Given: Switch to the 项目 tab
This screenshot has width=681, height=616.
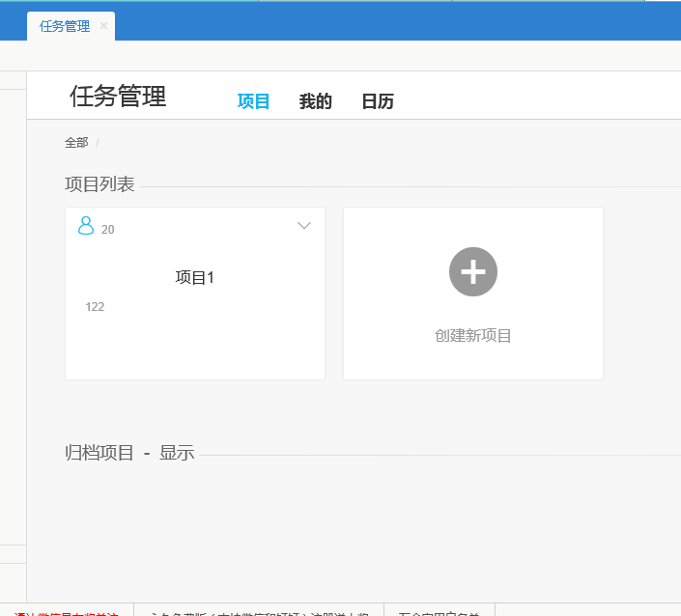Looking at the screenshot, I should [x=253, y=101].
